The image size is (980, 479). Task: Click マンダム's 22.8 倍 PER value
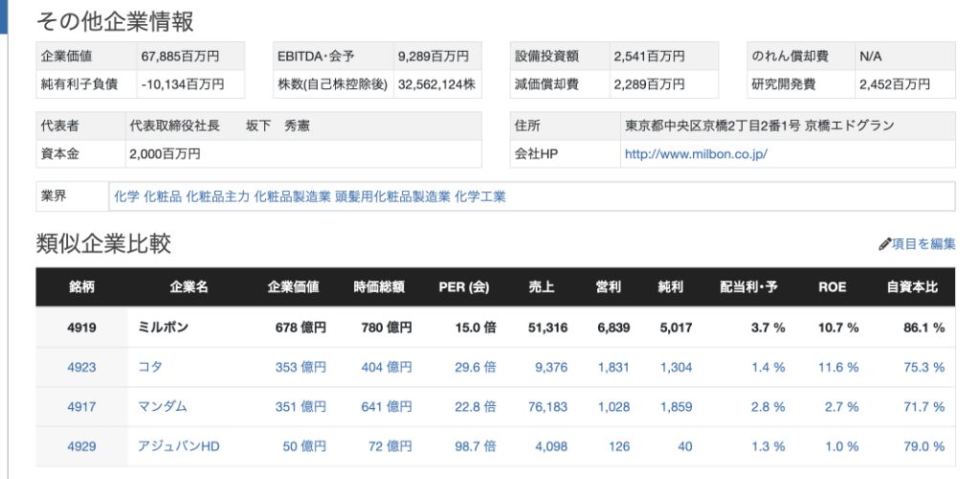pos(475,407)
